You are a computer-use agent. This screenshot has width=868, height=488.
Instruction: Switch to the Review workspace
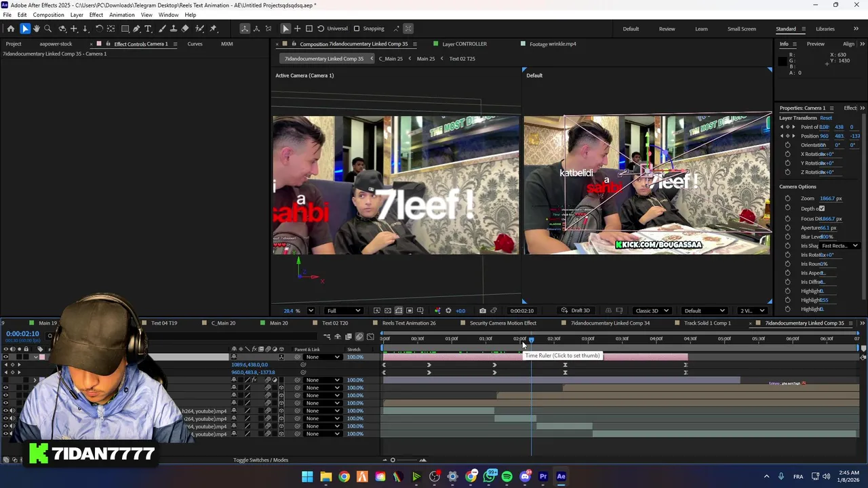667,28
